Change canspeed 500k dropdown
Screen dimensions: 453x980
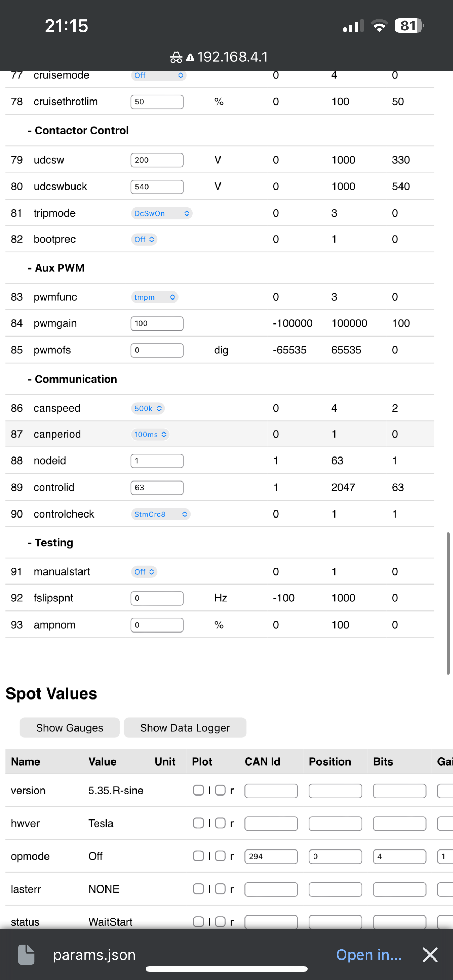click(148, 408)
